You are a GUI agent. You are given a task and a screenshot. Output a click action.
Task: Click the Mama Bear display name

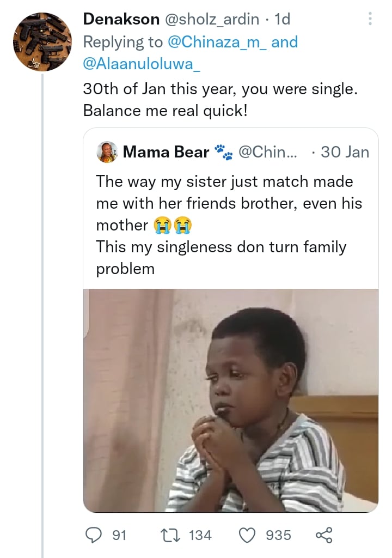pyautogui.click(x=166, y=152)
